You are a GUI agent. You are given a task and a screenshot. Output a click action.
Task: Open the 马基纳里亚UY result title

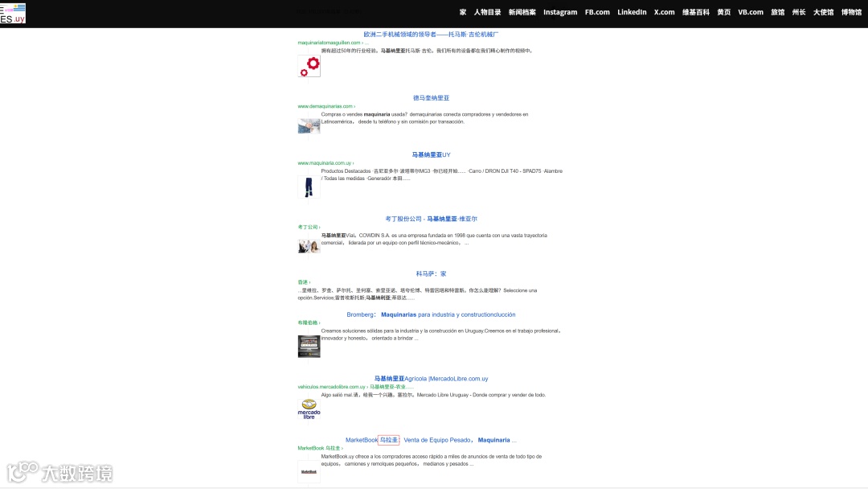(432, 155)
